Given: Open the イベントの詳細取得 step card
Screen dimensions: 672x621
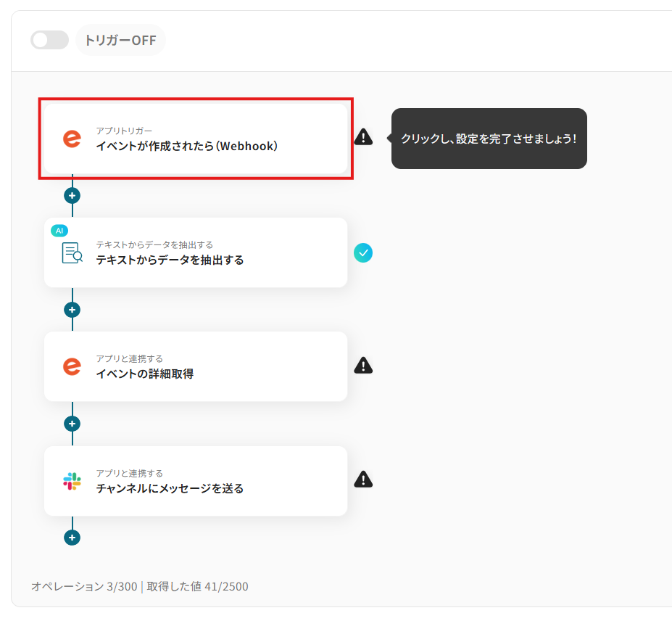Looking at the screenshot, I should (x=196, y=366).
